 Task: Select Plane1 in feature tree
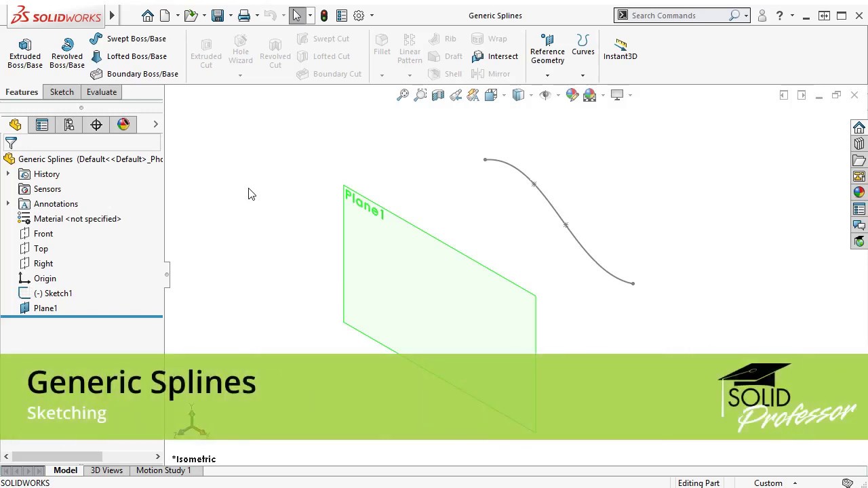pyautogui.click(x=45, y=308)
